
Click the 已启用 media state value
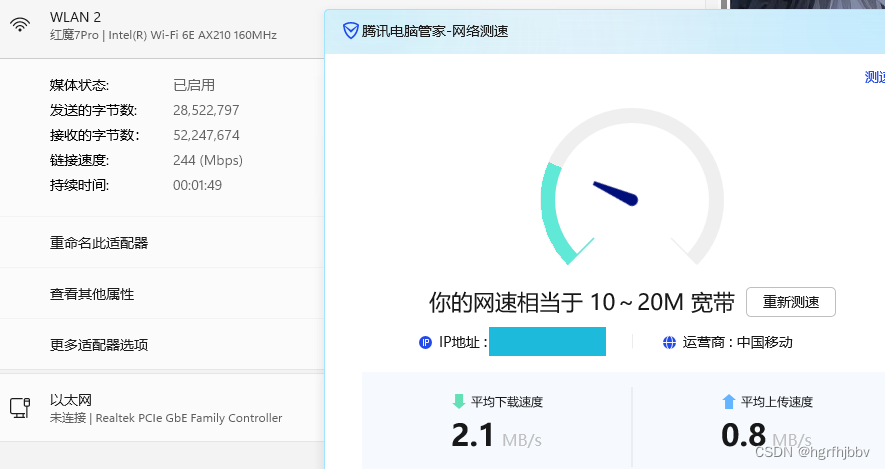(x=194, y=85)
